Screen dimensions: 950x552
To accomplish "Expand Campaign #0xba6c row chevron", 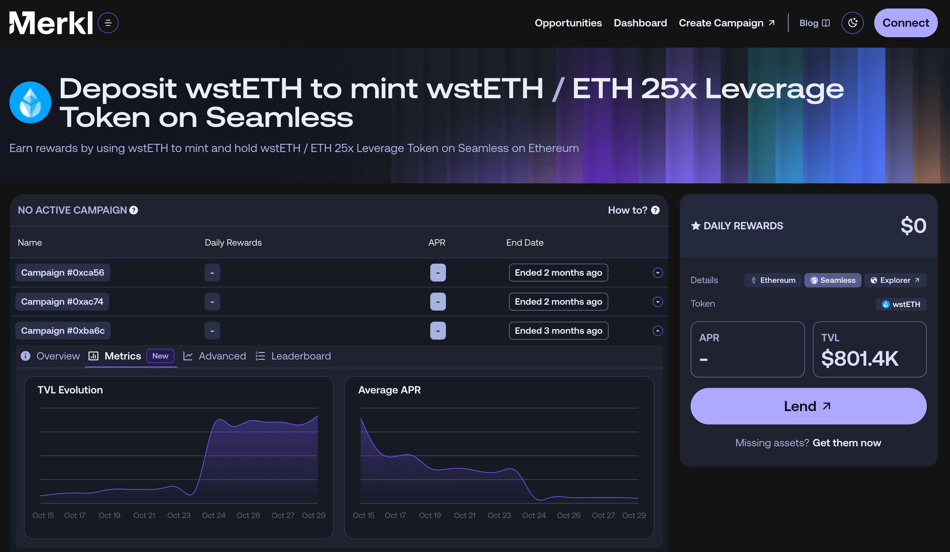I will (657, 331).
